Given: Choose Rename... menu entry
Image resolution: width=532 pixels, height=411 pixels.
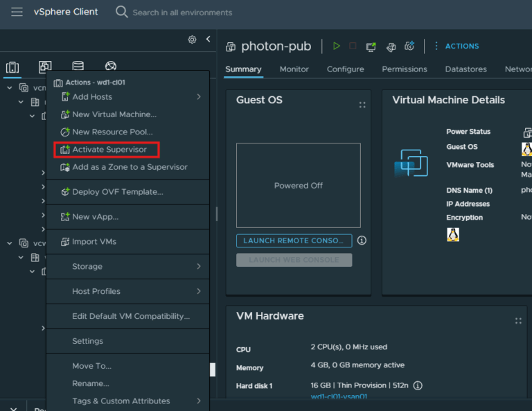Looking at the screenshot, I should pos(127,383).
